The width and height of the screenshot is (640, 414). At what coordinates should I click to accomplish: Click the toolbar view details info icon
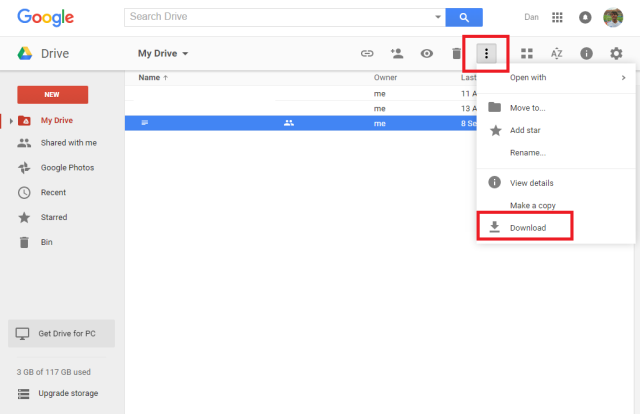pos(586,53)
